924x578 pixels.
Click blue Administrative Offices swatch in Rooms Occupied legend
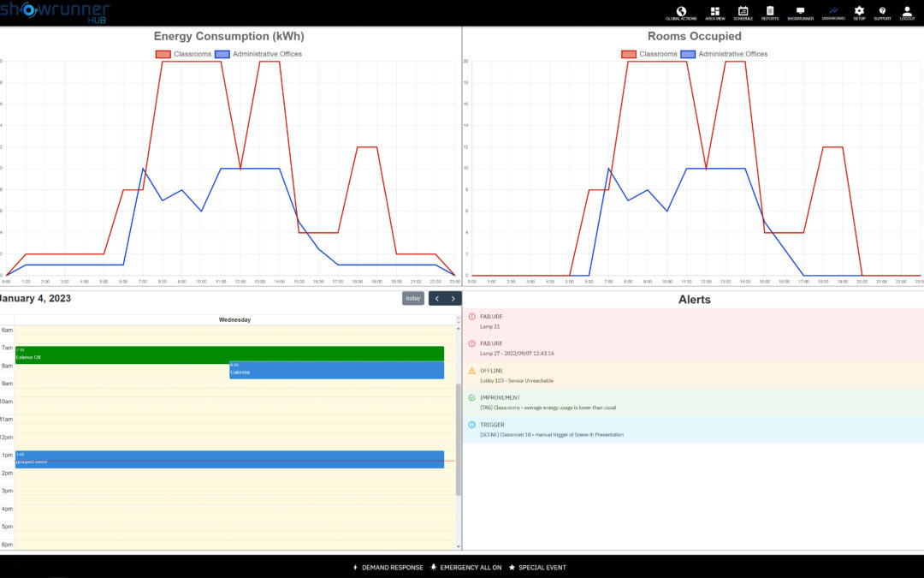(688, 54)
